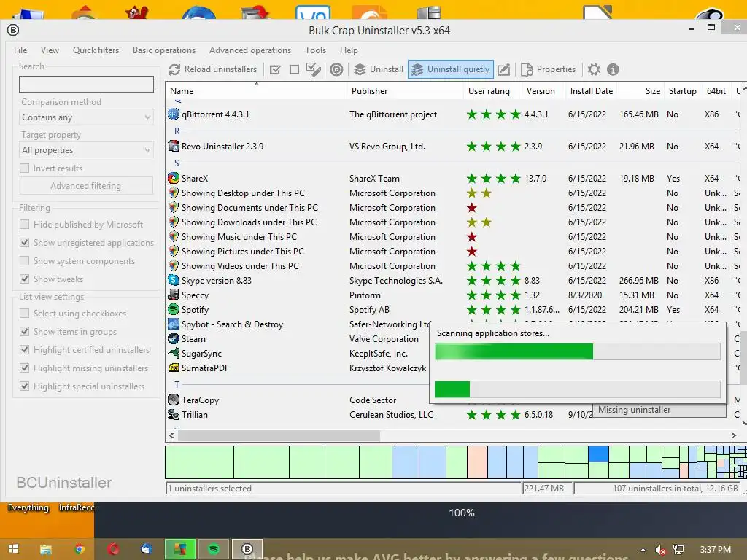
Task: Enable Show system components
Action: 24,261
